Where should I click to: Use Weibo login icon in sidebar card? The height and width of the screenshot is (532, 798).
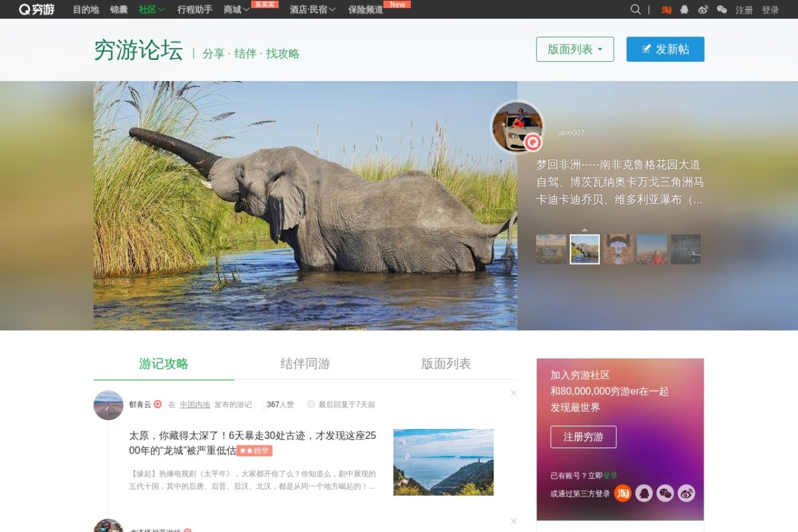(686, 493)
